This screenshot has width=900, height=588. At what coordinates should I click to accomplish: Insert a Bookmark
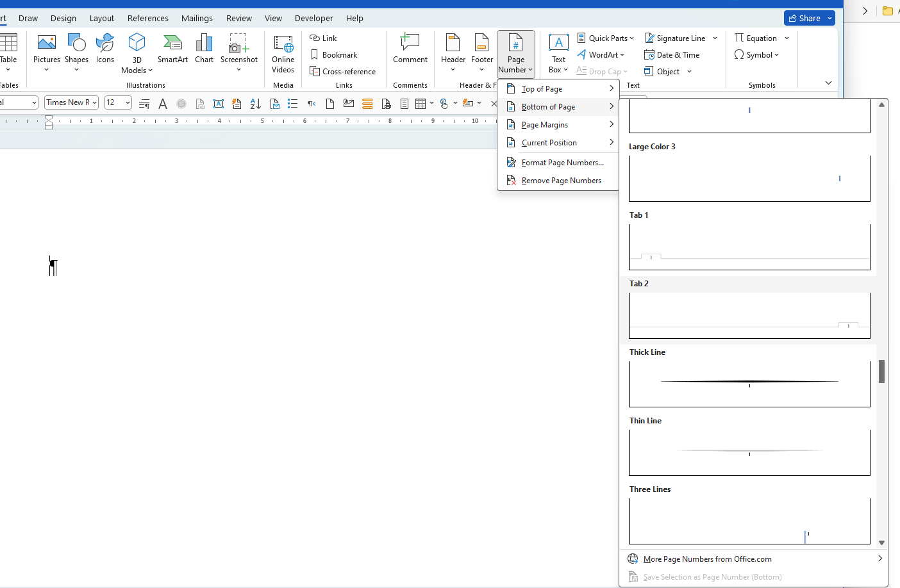(333, 55)
